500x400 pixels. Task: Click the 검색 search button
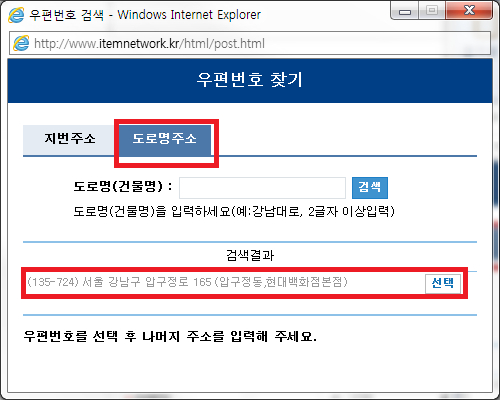click(x=370, y=188)
